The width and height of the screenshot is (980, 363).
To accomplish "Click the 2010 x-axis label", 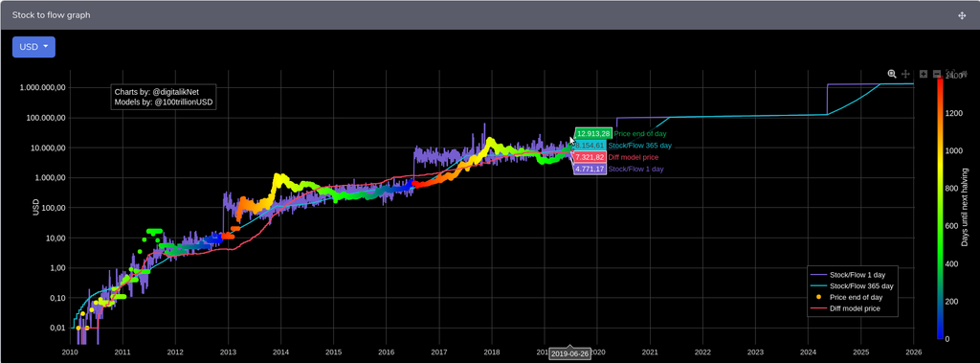I will (x=69, y=353).
